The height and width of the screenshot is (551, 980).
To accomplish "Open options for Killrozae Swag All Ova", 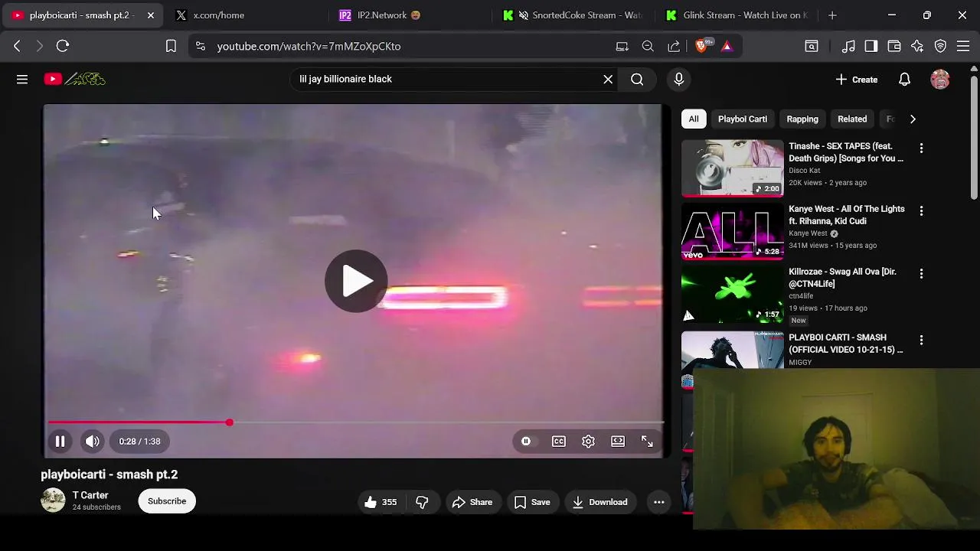I will tap(921, 274).
